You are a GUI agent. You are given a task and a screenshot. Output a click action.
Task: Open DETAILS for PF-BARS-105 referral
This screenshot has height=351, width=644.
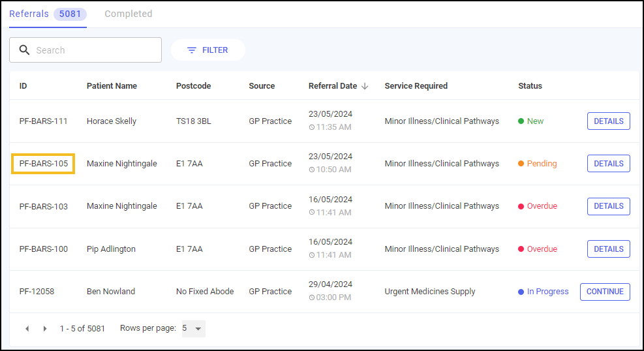[x=608, y=163]
